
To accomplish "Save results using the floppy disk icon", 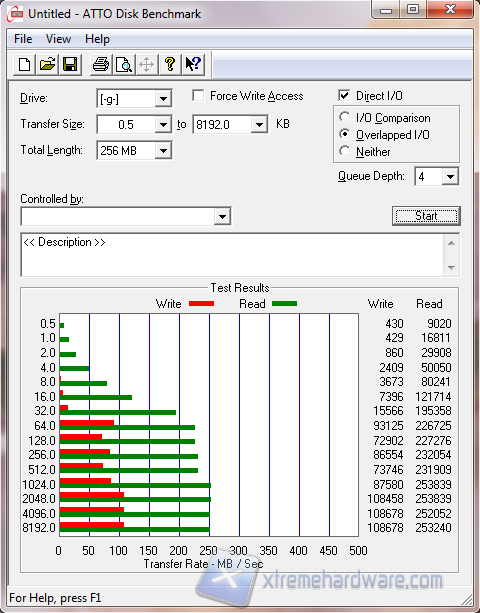I will pos(70,65).
